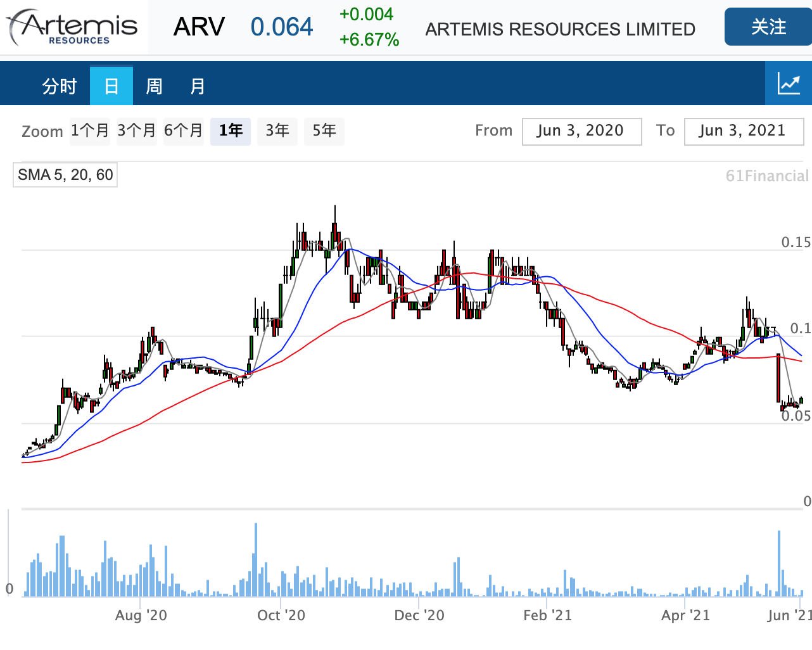Click the Artemis Resources logo
This screenshot has height=650, width=812.
(x=73, y=27)
